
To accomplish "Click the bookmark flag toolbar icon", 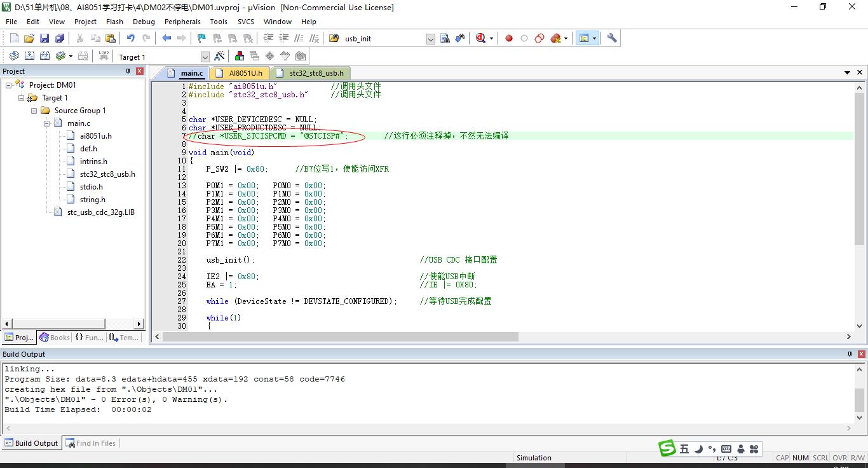I will coord(201,38).
